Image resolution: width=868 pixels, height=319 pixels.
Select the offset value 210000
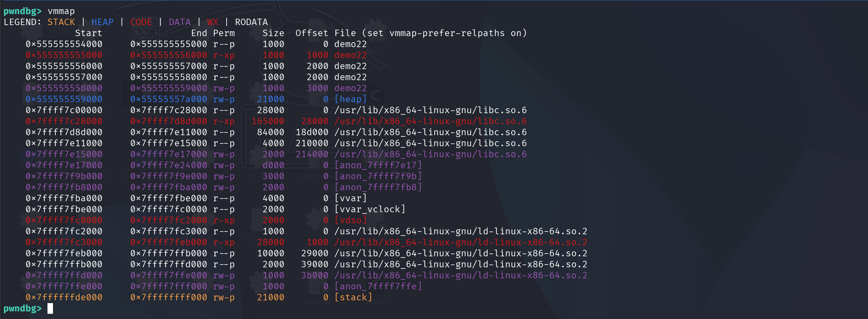[312, 143]
